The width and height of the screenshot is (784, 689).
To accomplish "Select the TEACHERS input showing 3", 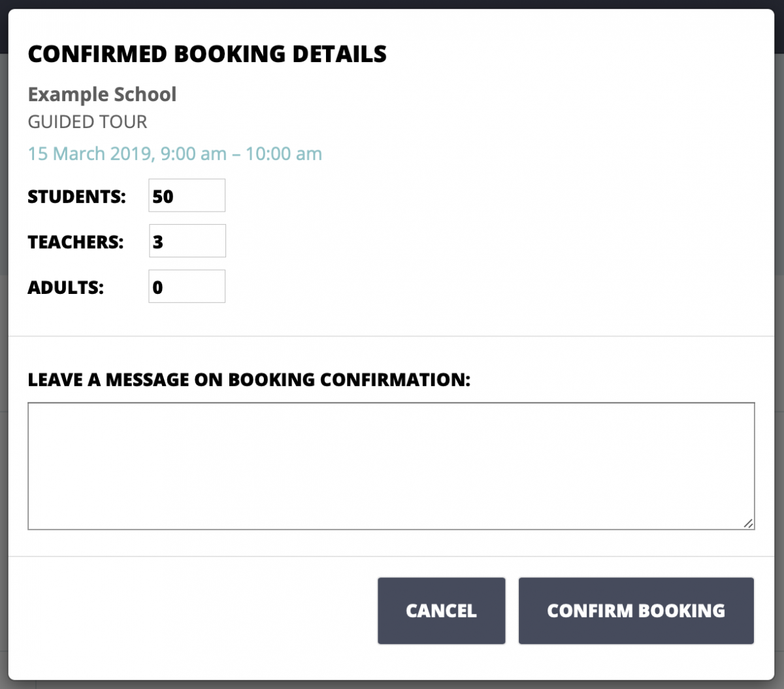I will pyautogui.click(x=186, y=240).
